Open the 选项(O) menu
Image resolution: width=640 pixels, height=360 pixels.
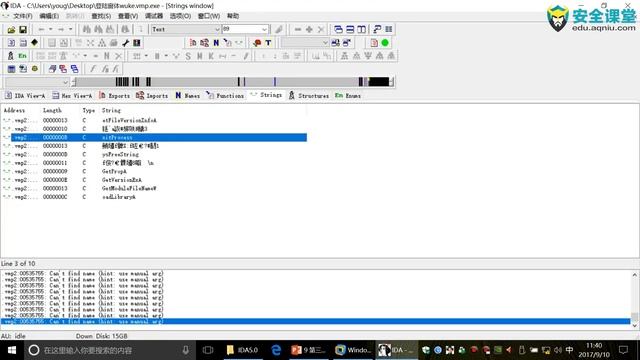coord(180,16)
